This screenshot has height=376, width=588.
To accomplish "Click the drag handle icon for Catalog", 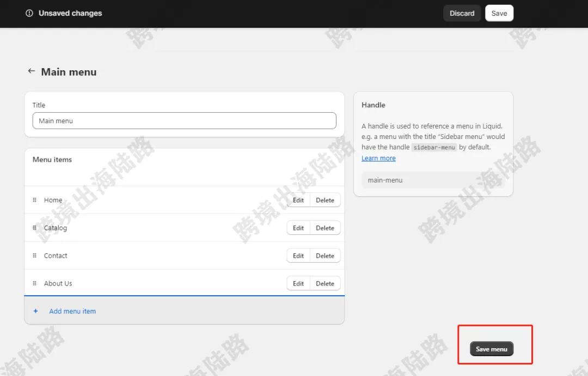I will click(34, 228).
